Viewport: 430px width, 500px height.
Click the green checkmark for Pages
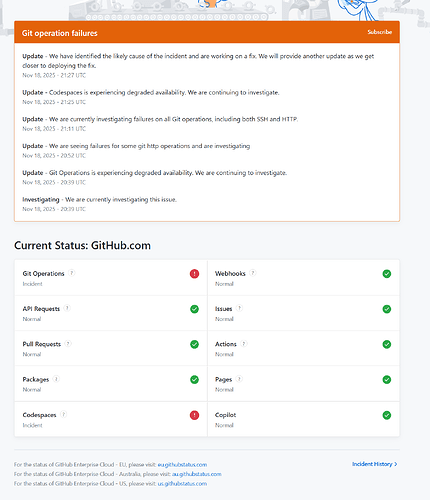pyautogui.click(x=387, y=380)
